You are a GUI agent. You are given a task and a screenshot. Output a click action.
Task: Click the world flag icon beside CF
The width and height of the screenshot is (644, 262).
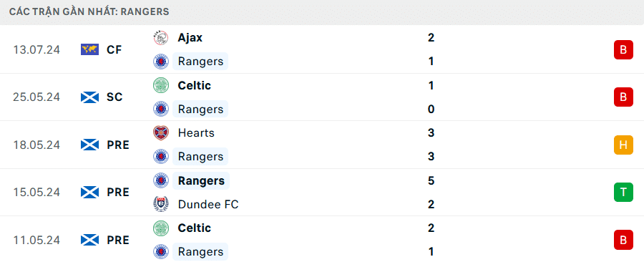(x=89, y=49)
